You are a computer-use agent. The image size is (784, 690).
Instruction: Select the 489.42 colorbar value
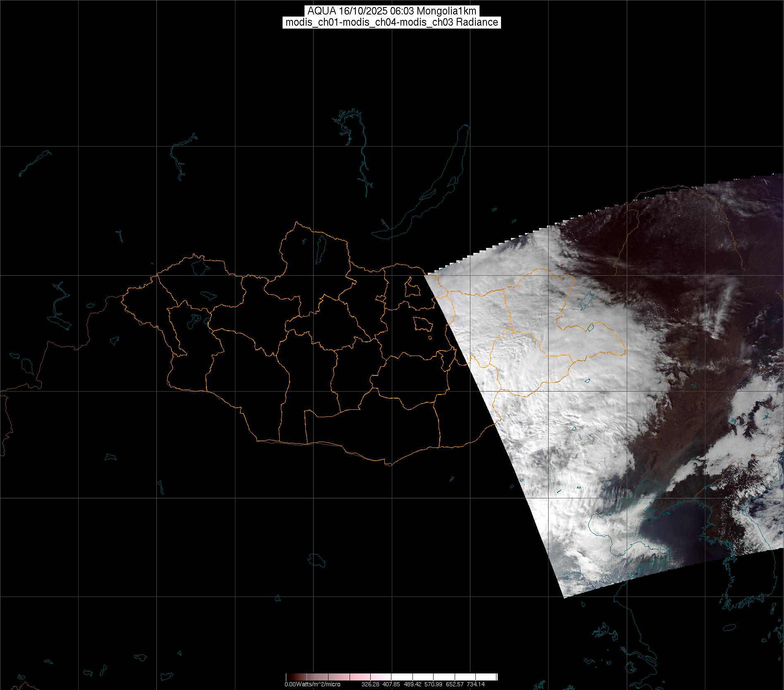point(412,684)
